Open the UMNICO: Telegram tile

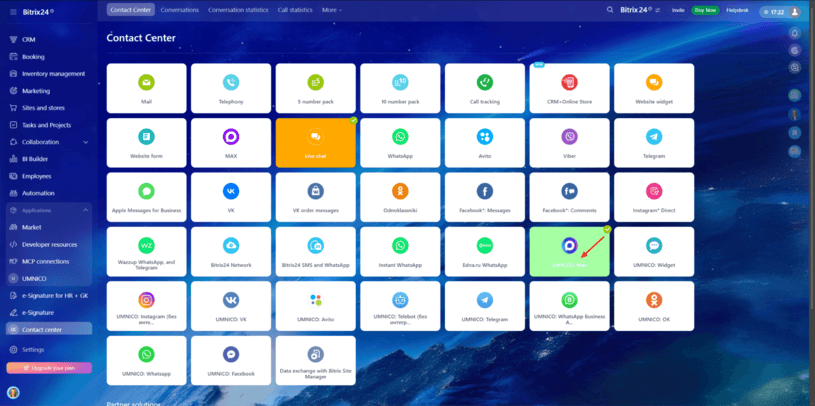[485, 306]
